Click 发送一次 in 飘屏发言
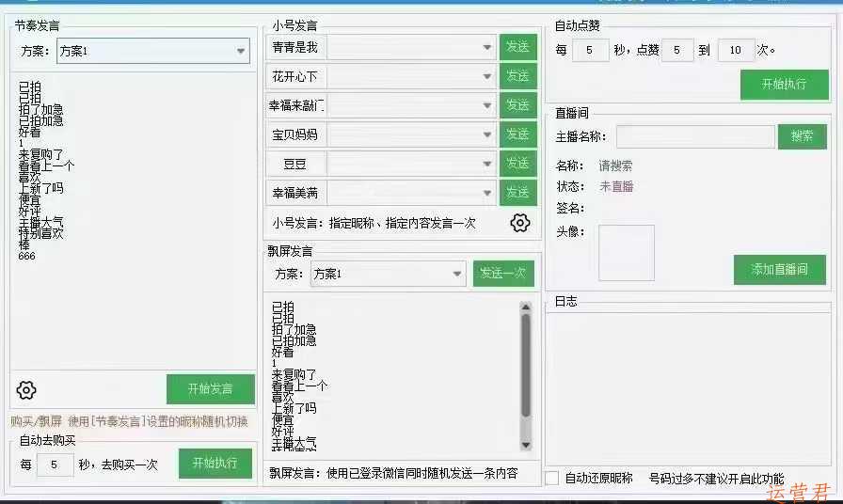 pos(503,274)
